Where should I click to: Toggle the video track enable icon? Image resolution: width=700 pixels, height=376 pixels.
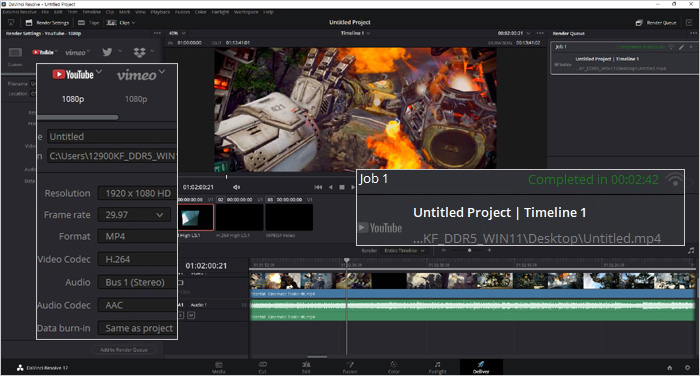[181, 282]
